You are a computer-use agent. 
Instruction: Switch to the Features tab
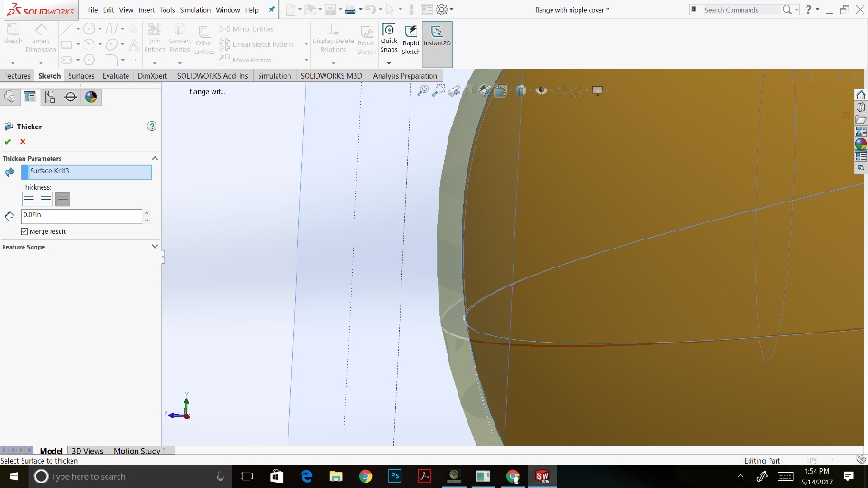coord(17,76)
